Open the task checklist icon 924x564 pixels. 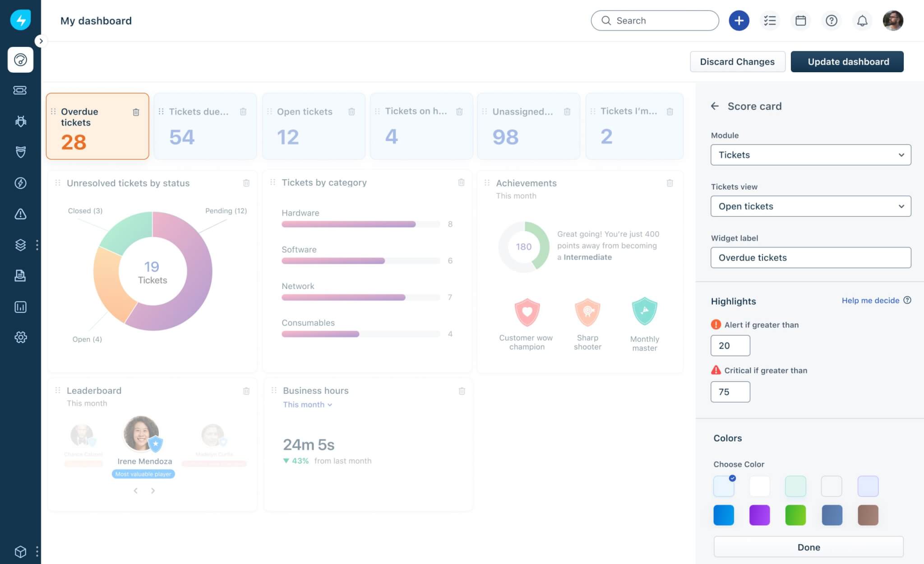(770, 21)
